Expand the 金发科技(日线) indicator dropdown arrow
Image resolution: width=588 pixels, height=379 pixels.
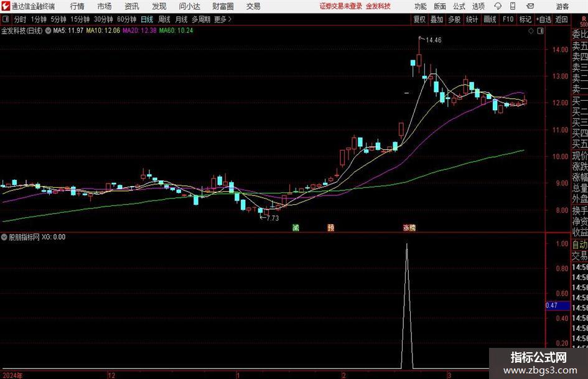(x=48, y=30)
